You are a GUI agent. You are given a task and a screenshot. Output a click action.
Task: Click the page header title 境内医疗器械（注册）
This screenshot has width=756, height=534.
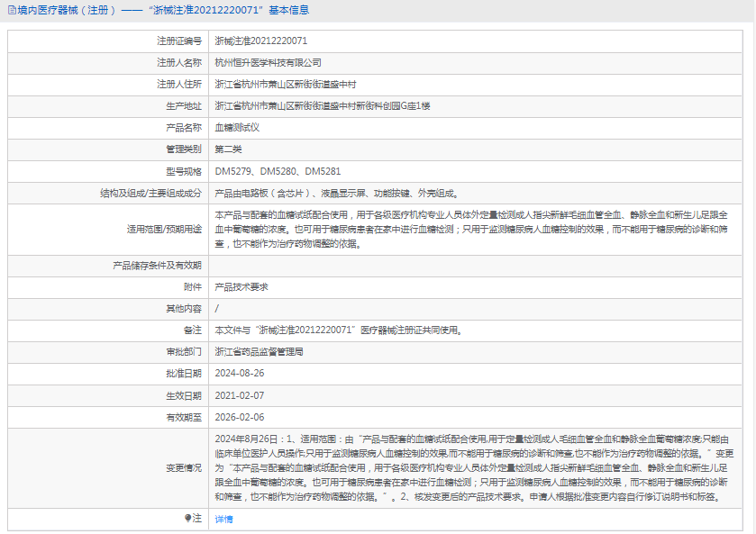tap(67, 10)
